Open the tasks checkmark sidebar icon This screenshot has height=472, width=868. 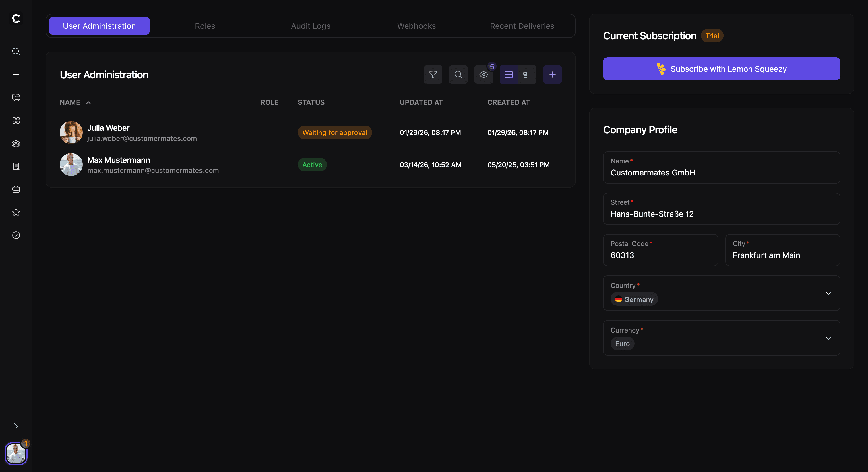[x=16, y=235]
